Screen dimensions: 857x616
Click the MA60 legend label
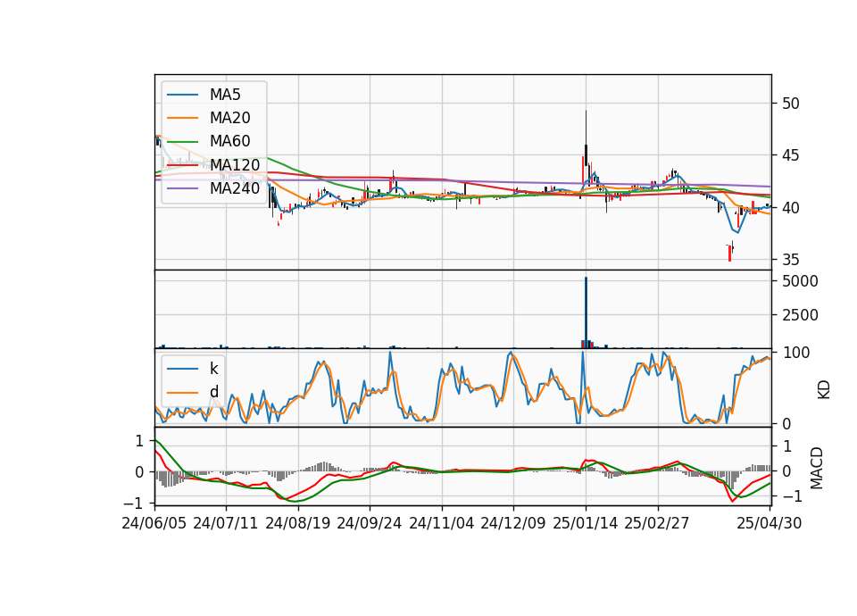point(230,142)
